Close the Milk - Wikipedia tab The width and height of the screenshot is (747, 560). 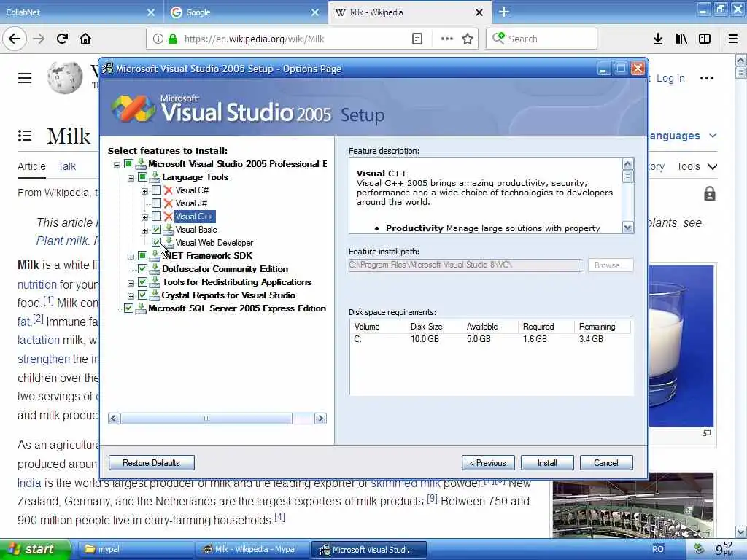479,12
